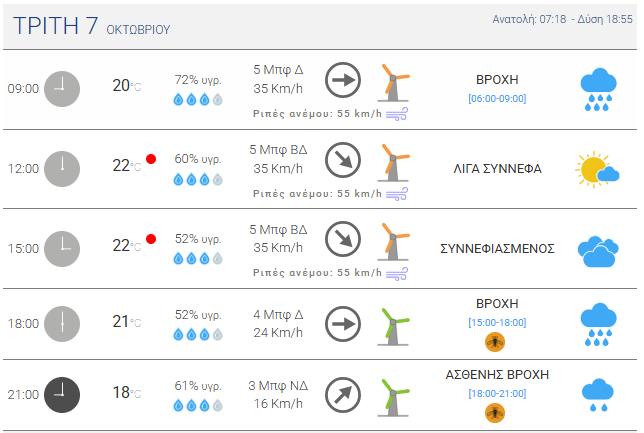This screenshot has height=433, width=644.
Task: Click the sun with clouds icon at 12:00
Action: click(x=596, y=170)
